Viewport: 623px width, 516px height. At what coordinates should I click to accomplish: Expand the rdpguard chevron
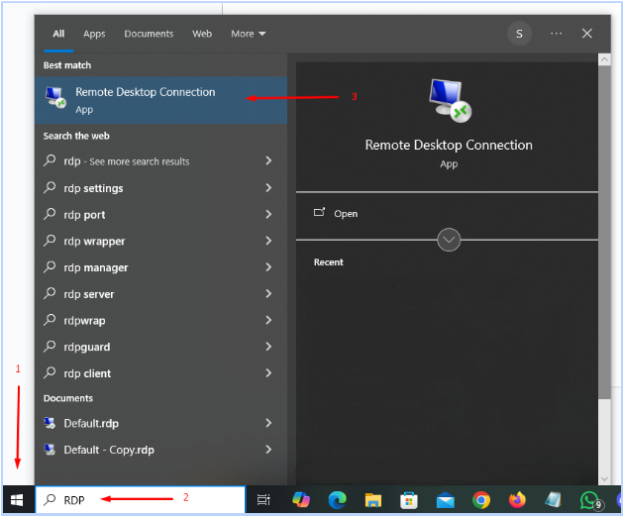[269, 347]
